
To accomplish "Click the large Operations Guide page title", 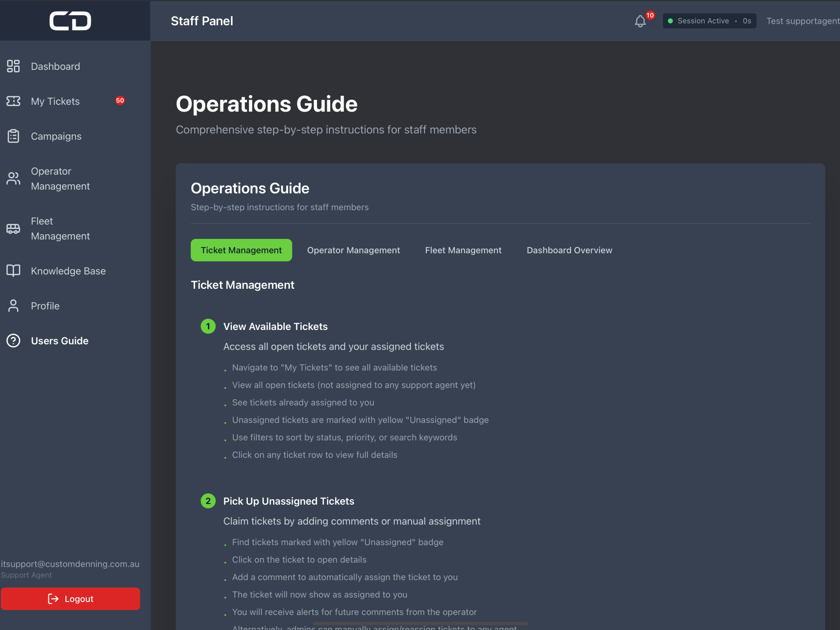I will 266,104.
